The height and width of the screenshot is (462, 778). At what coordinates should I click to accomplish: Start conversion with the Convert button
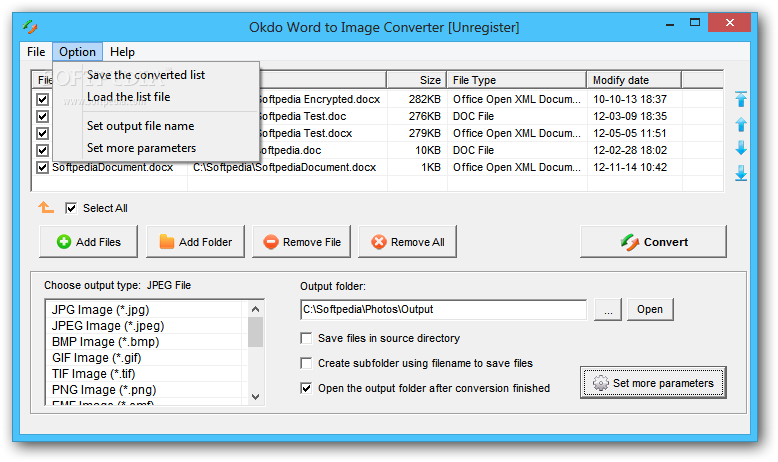tap(653, 242)
